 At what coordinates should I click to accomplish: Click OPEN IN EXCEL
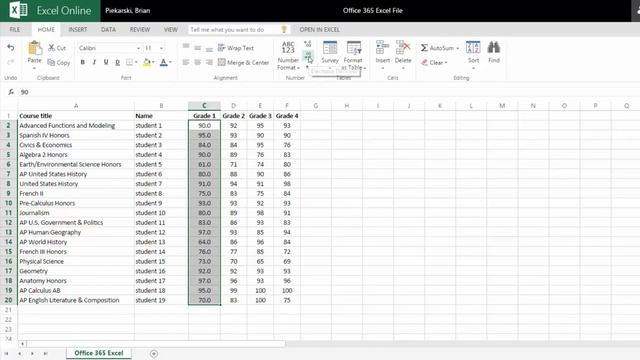[319, 29]
